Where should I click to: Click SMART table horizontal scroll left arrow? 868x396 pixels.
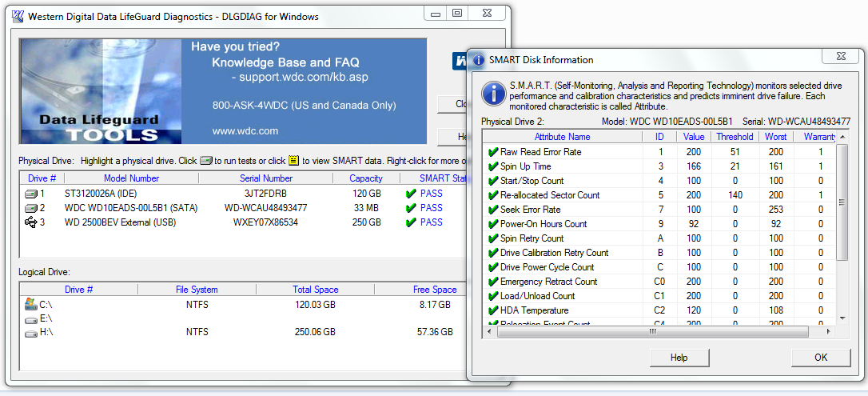[490, 331]
